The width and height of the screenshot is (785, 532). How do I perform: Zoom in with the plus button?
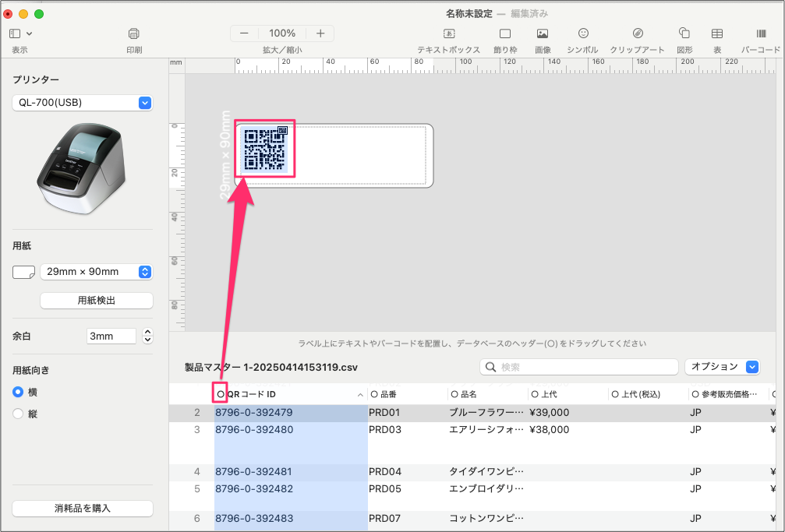[x=320, y=33]
